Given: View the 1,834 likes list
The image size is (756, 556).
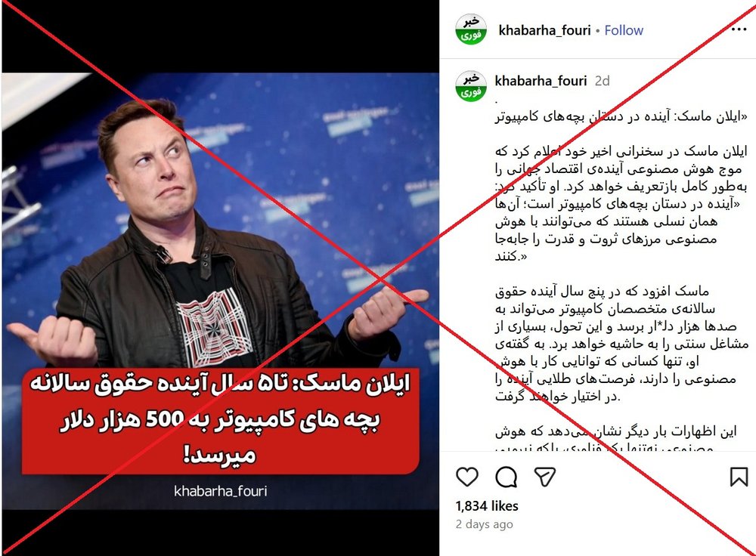Looking at the screenshot, I should click(x=487, y=506).
